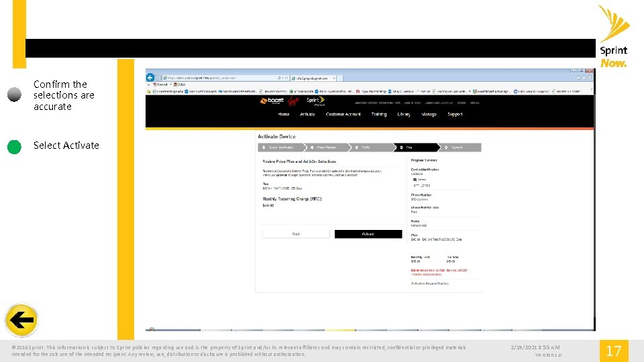
Task: Select the prepaid sprint browser tab
Action: 312,78
